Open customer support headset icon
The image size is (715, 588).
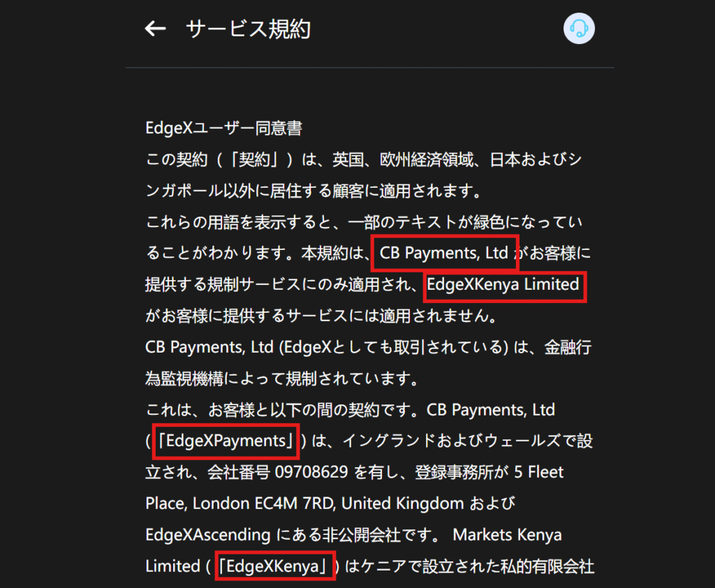click(x=579, y=28)
